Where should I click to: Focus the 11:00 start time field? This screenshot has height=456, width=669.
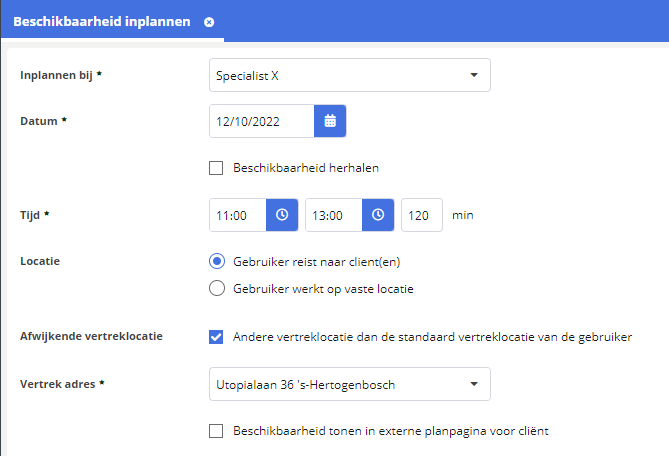(x=237, y=215)
